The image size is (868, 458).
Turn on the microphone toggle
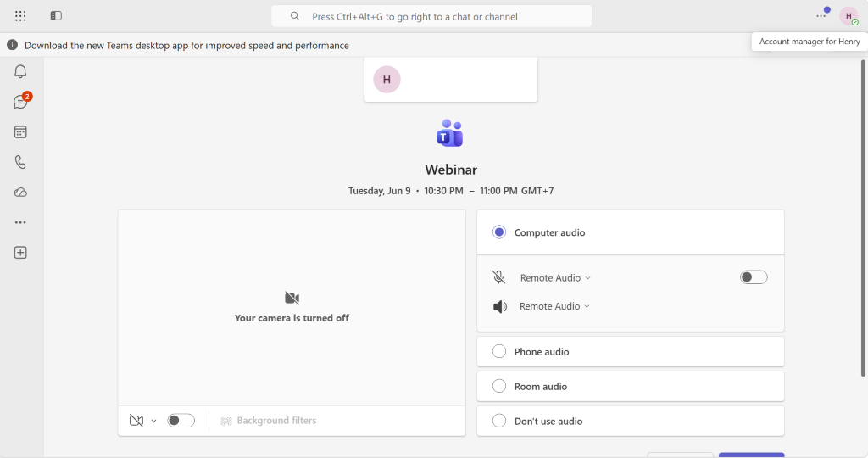pyautogui.click(x=754, y=276)
